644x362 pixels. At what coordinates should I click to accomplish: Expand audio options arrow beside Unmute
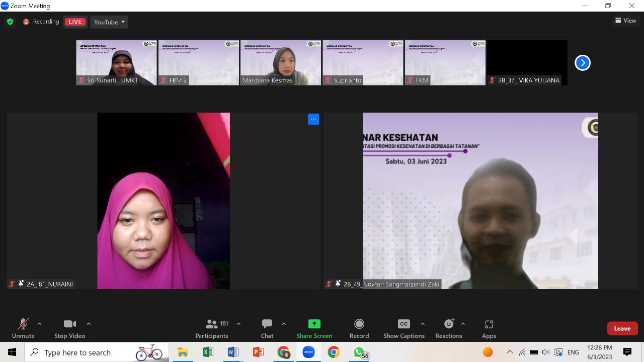(39, 324)
